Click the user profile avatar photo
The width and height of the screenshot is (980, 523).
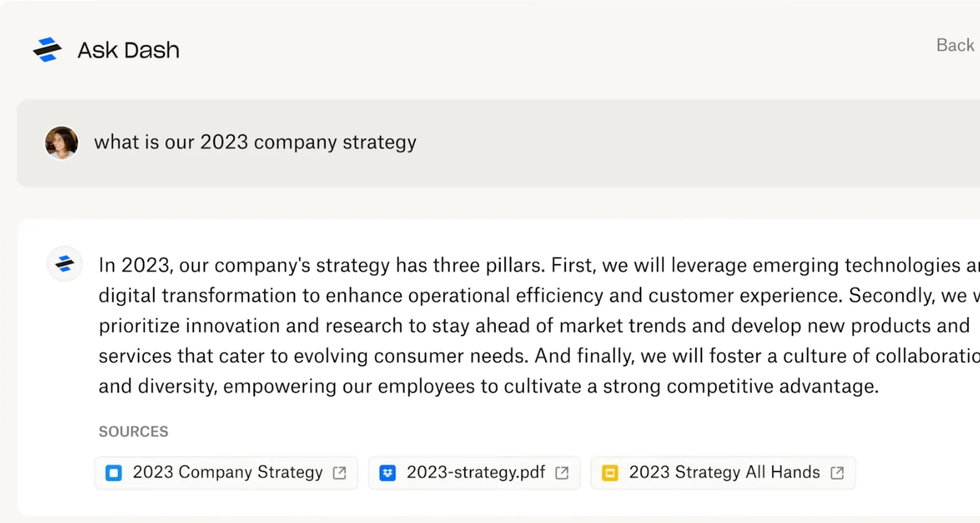tap(61, 142)
